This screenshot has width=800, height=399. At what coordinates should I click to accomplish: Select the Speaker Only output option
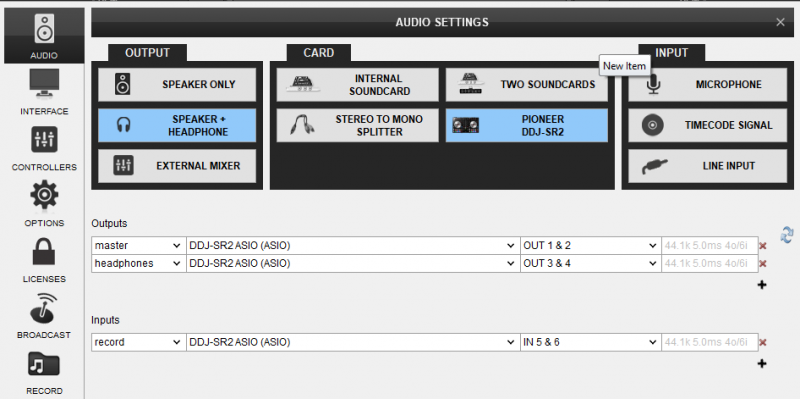pos(177,85)
